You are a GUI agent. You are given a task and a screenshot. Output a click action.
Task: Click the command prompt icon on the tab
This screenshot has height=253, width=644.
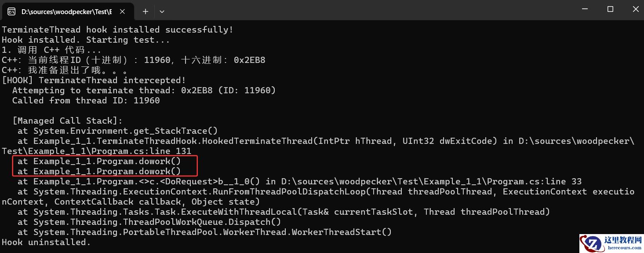coord(12,11)
